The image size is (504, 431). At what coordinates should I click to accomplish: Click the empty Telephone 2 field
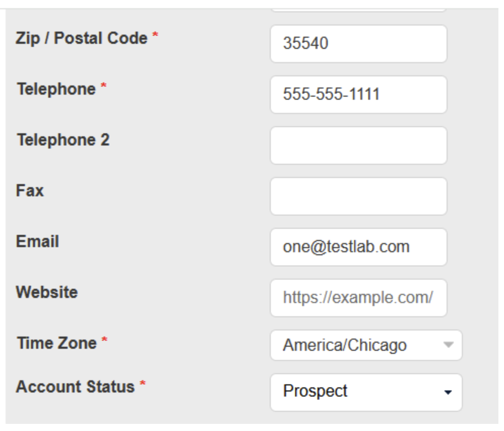coord(358,145)
